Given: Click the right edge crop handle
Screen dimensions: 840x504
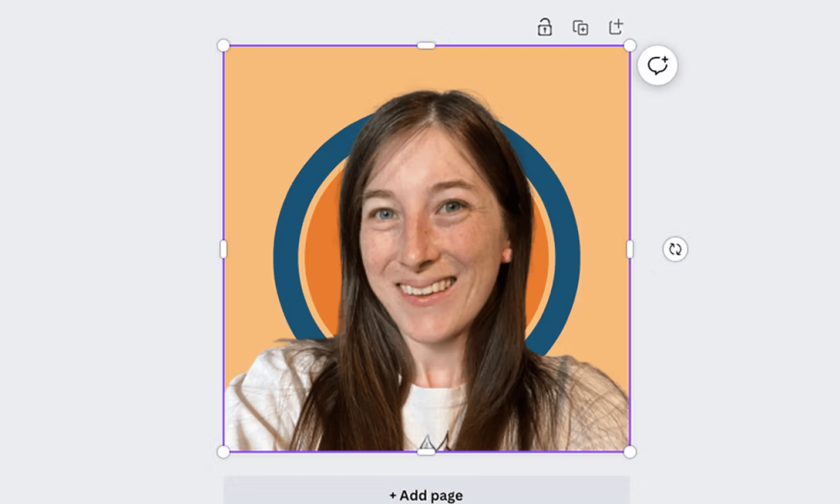Looking at the screenshot, I should (630, 249).
